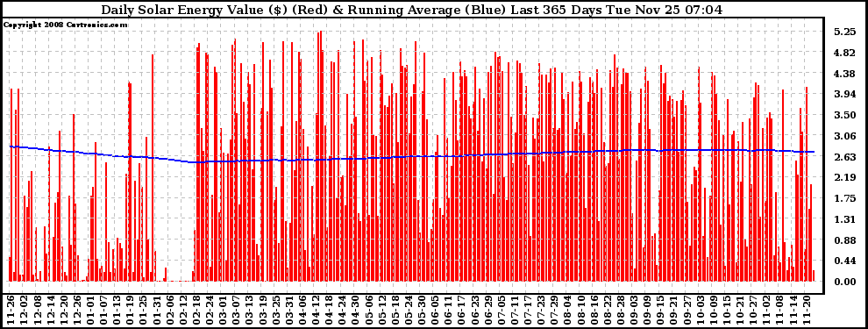The width and height of the screenshot is (868, 329).
Task: Select the 4.82 y-axis label
Action: [x=844, y=54]
